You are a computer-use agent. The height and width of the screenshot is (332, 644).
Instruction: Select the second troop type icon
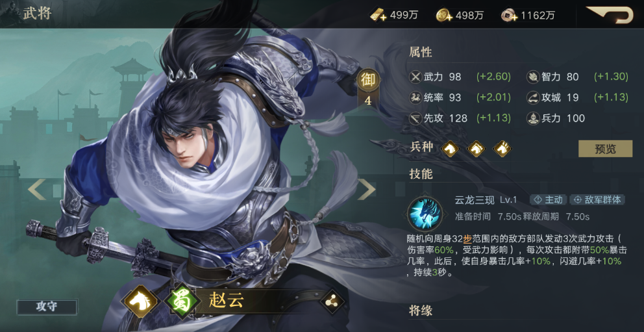pyautogui.click(x=476, y=148)
